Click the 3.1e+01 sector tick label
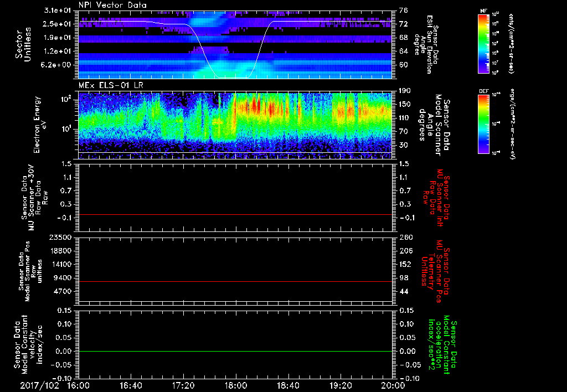Image resolution: width=567 pixels, height=392 pixels. click(58, 11)
